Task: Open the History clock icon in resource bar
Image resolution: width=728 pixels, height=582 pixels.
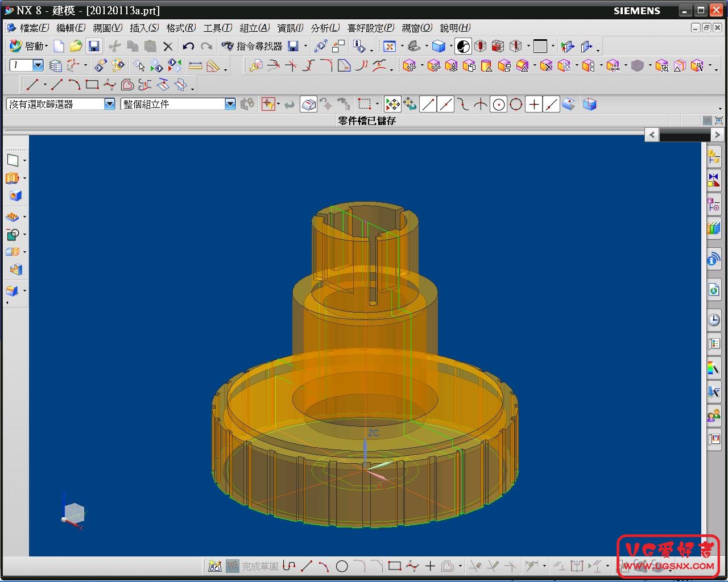Action: [714, 320]
